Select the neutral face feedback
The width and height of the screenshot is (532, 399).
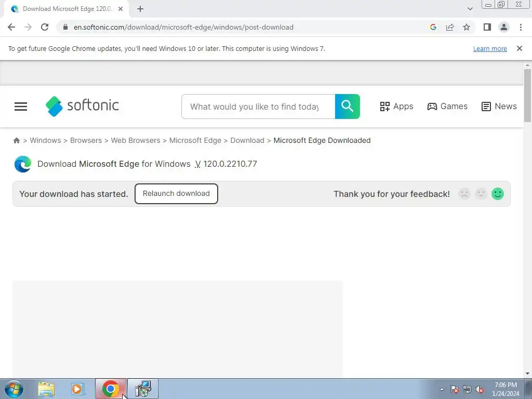481,194
